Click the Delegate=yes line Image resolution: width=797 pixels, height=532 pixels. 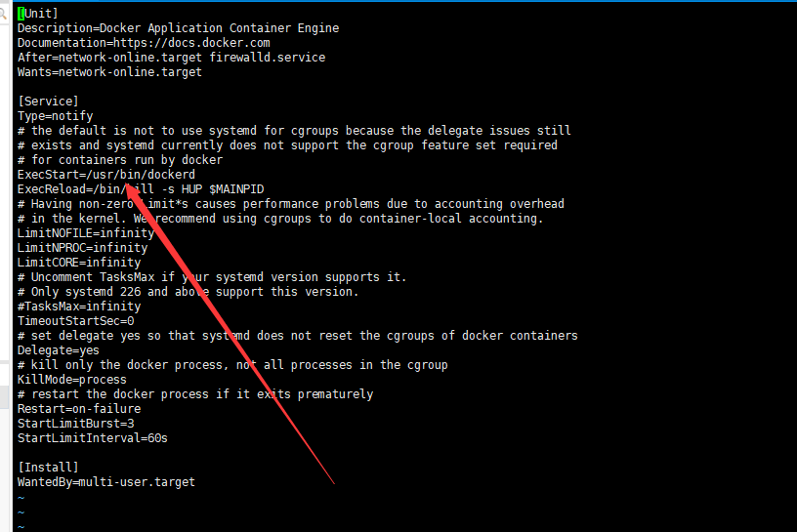coord(59,350)
